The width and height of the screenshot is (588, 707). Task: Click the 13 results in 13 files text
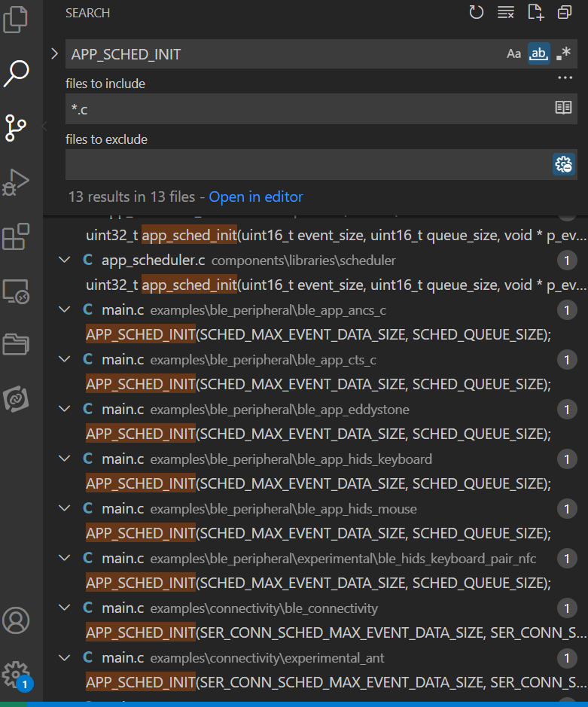pos(132,197)
